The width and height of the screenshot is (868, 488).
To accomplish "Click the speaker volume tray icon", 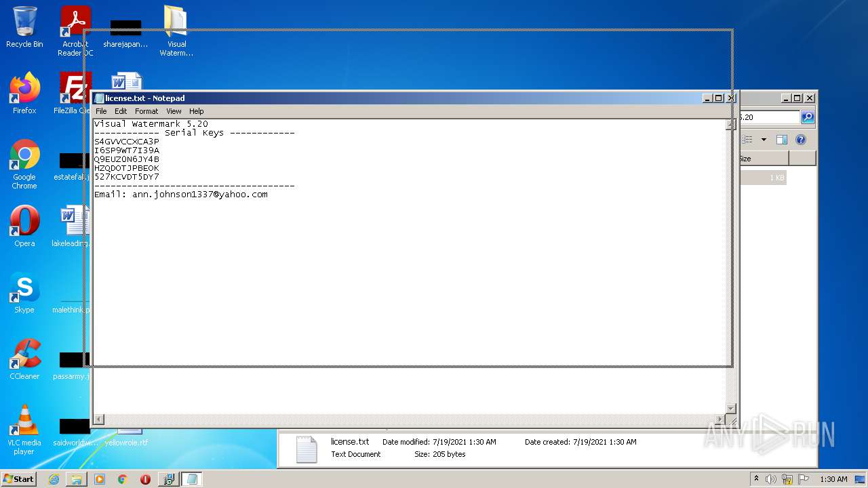I will tap(771, 479).
